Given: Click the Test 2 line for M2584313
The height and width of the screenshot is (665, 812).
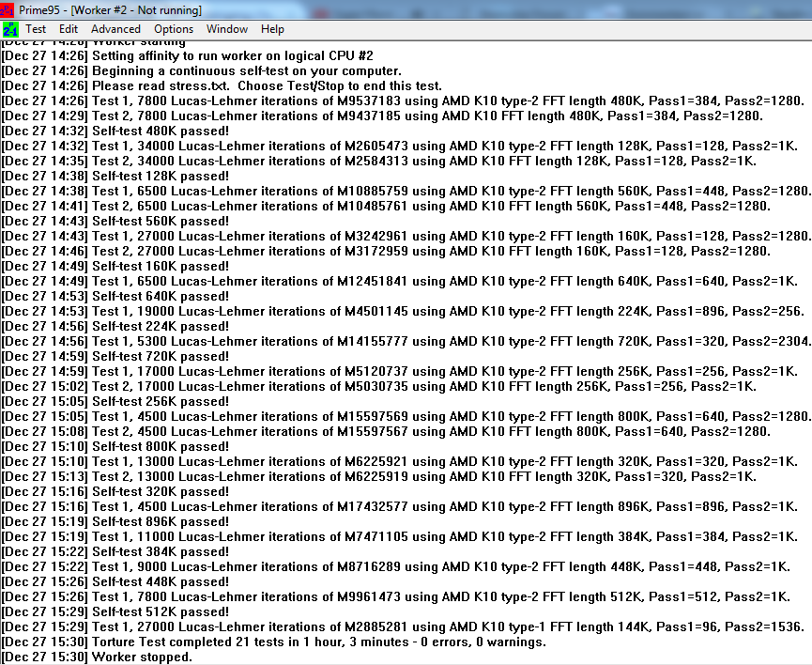Looking at the screenshot, I should tap(378, 162).
